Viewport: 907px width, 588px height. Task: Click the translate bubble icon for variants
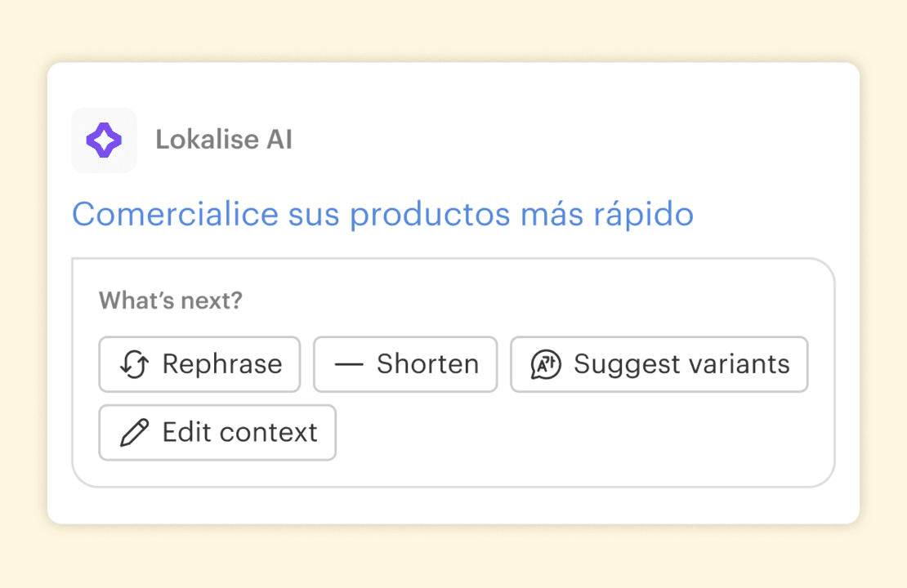pyautogui.click(x=545, y=364)
